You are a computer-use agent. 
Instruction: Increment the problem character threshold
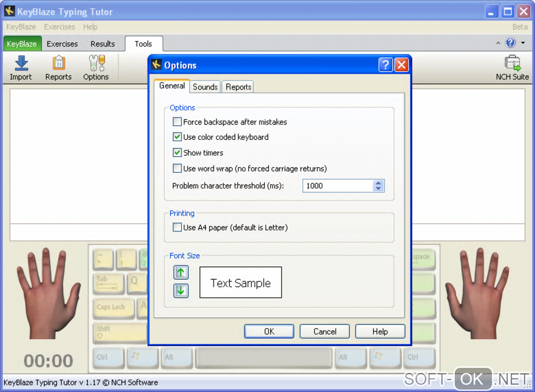378,183
